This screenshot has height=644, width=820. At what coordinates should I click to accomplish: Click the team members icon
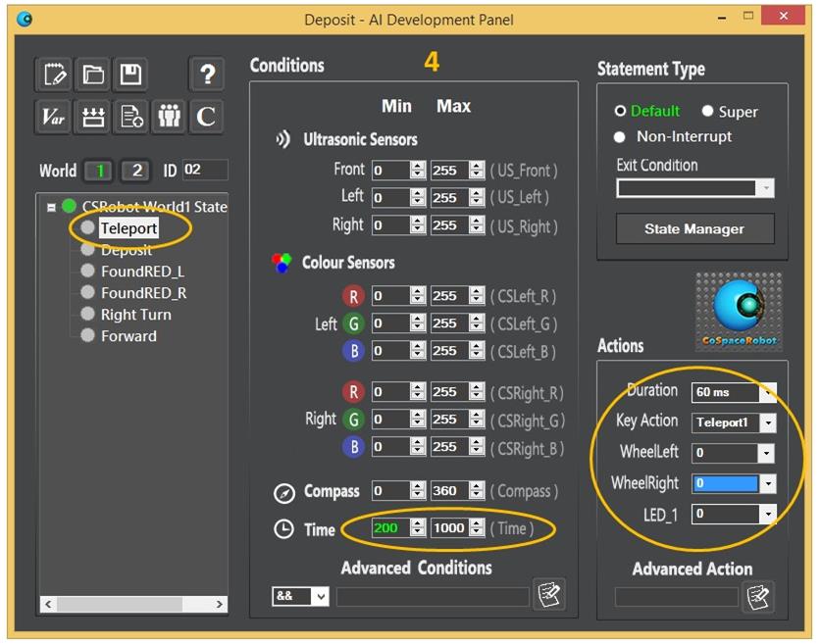169,117
